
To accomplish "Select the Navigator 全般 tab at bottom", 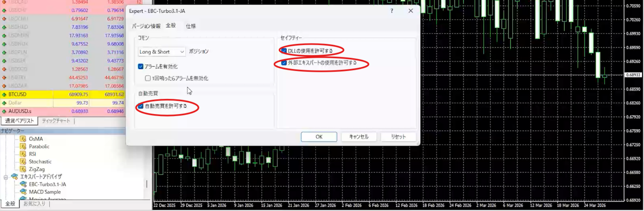I will point(10,204).
